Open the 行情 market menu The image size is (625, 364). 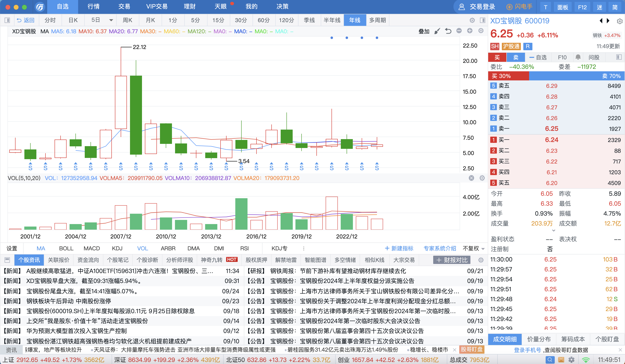[x=93, y=7]
